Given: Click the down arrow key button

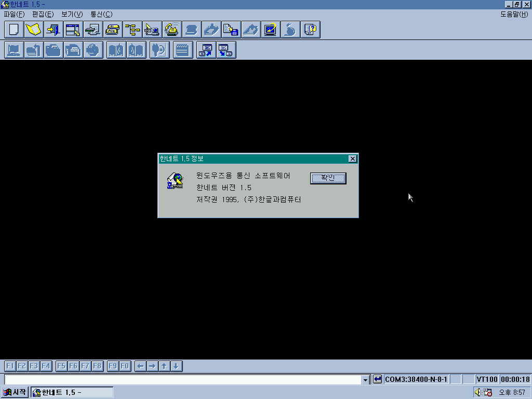Looking at the screenshot, I should [177, 366].
